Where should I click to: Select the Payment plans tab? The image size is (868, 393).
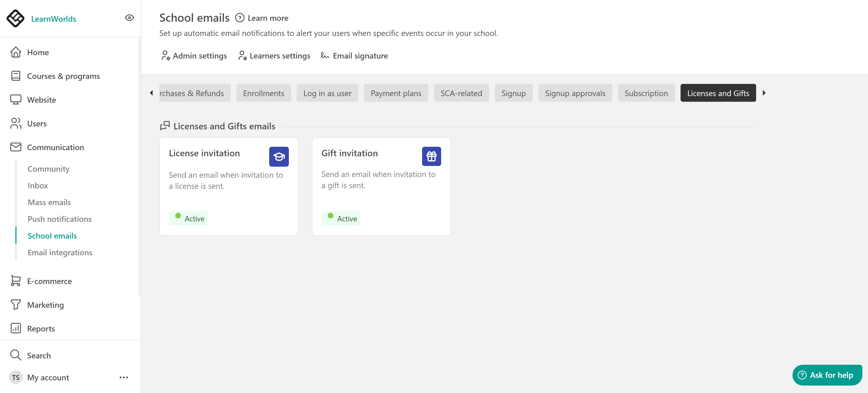point(396,93)
